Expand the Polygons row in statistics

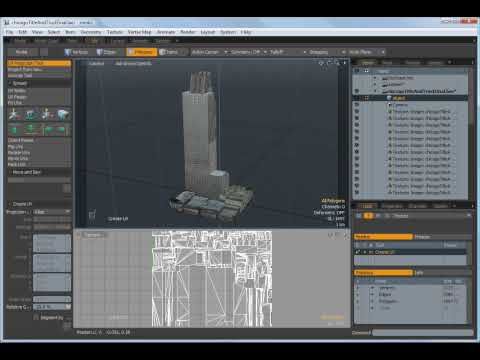[372, 301]
